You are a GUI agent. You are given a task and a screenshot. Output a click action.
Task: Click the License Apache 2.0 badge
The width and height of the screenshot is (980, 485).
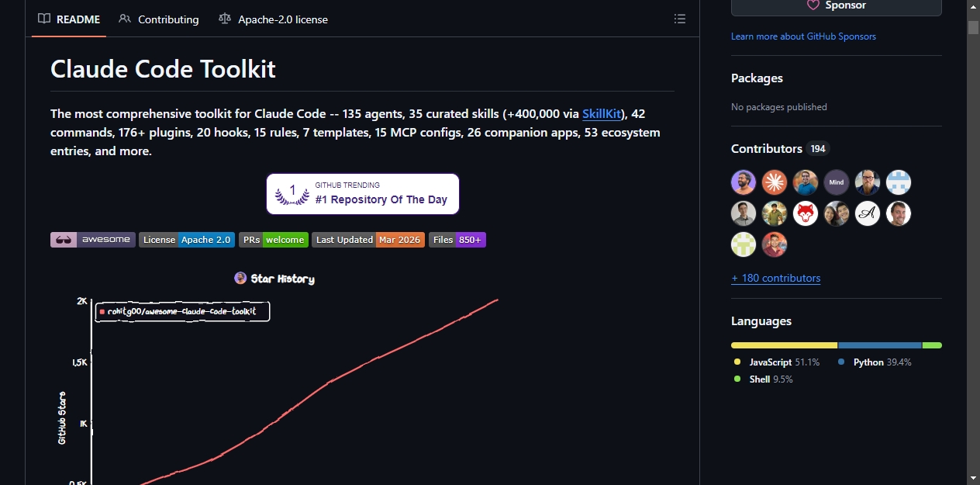point(187,240)
